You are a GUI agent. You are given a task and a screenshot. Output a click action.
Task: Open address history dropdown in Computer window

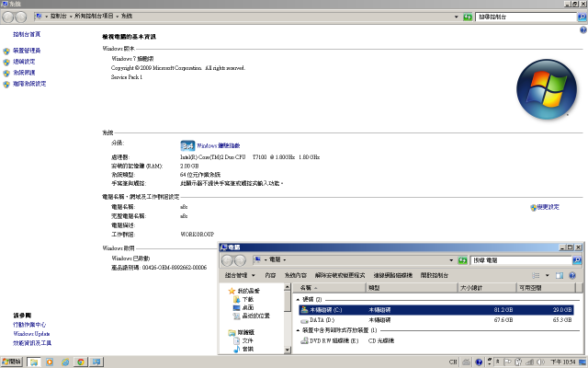point(451,260)
